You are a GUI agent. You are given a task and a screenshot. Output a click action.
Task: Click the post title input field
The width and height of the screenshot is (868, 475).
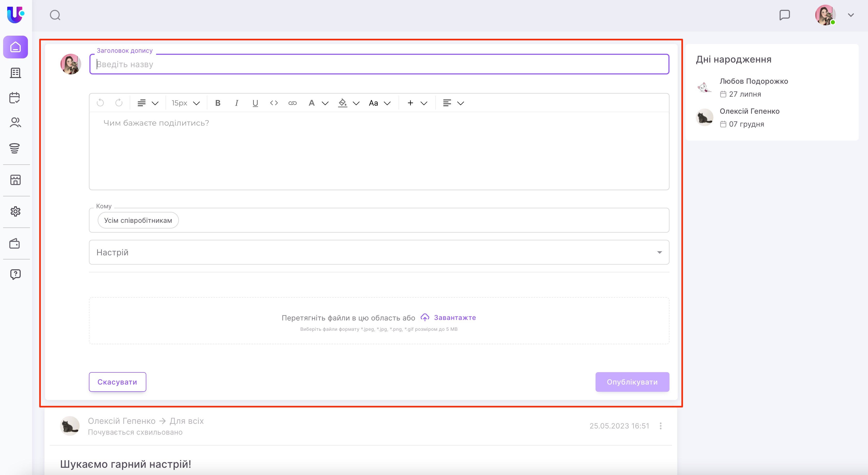(379, 64)
